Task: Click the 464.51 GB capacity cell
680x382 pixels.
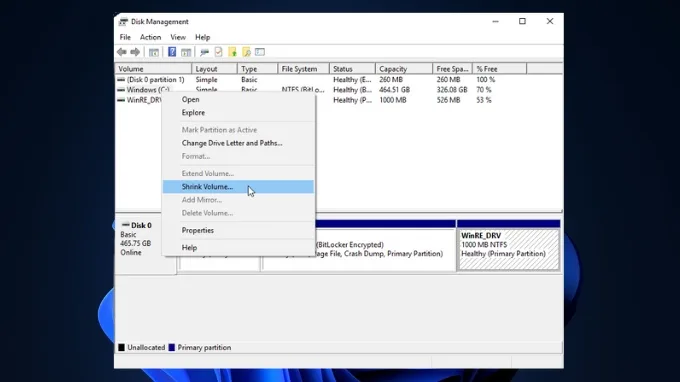Action: 394,90
